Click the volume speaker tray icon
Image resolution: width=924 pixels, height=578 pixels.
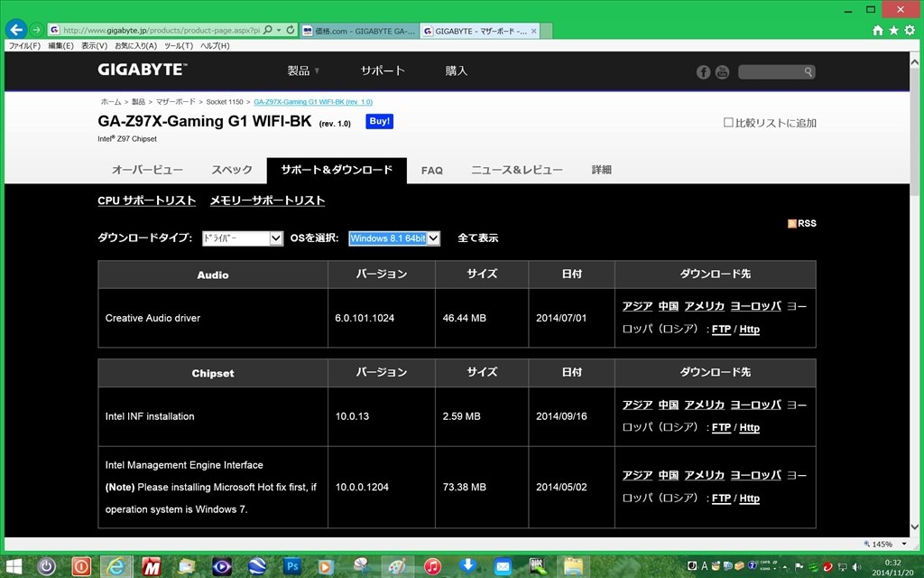point(857,567)
